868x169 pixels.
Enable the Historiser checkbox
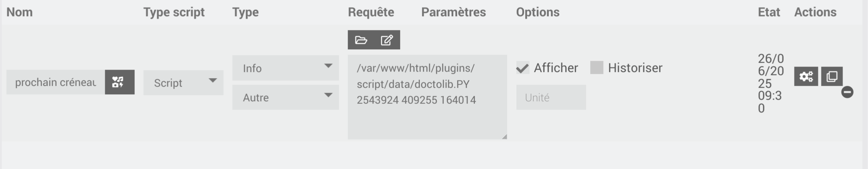[597, 68]
